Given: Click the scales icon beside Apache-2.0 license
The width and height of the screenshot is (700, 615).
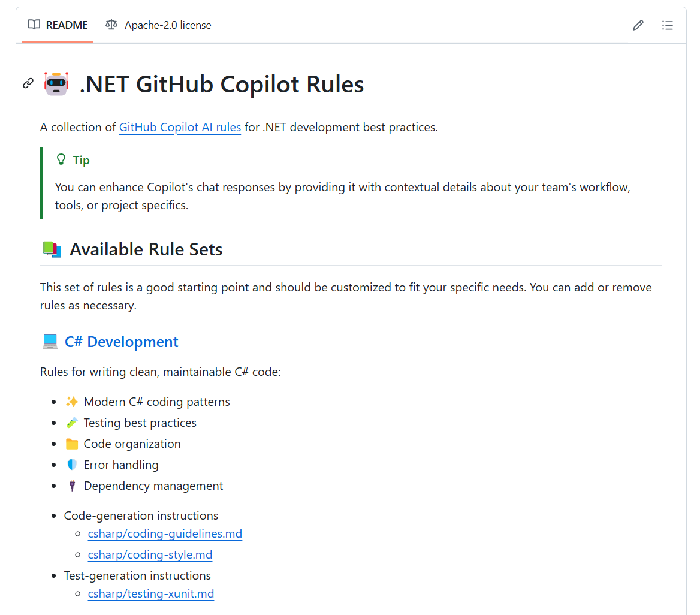Looking at the screenshot, I should click(x=111, y=24).
